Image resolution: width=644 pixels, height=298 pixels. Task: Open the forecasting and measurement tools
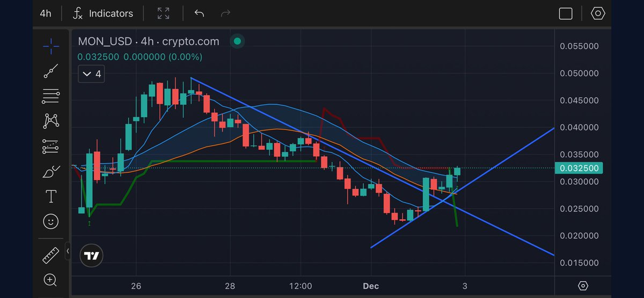(x=51, y=146)
